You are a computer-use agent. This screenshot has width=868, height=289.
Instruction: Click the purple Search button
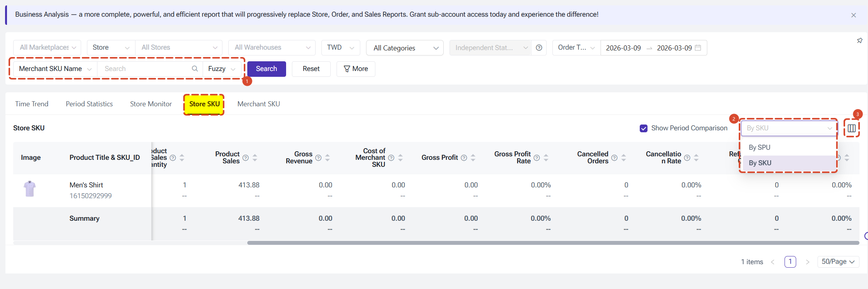coord(267,69)
